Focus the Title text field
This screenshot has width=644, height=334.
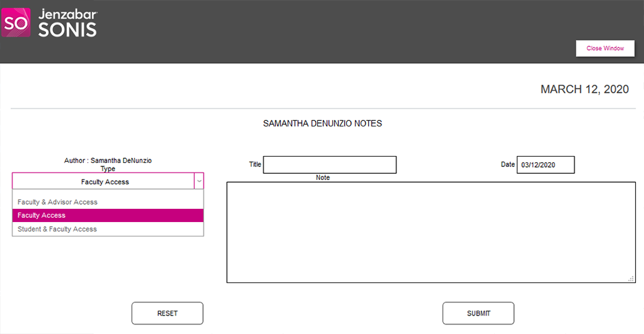(x=330, y=165)
